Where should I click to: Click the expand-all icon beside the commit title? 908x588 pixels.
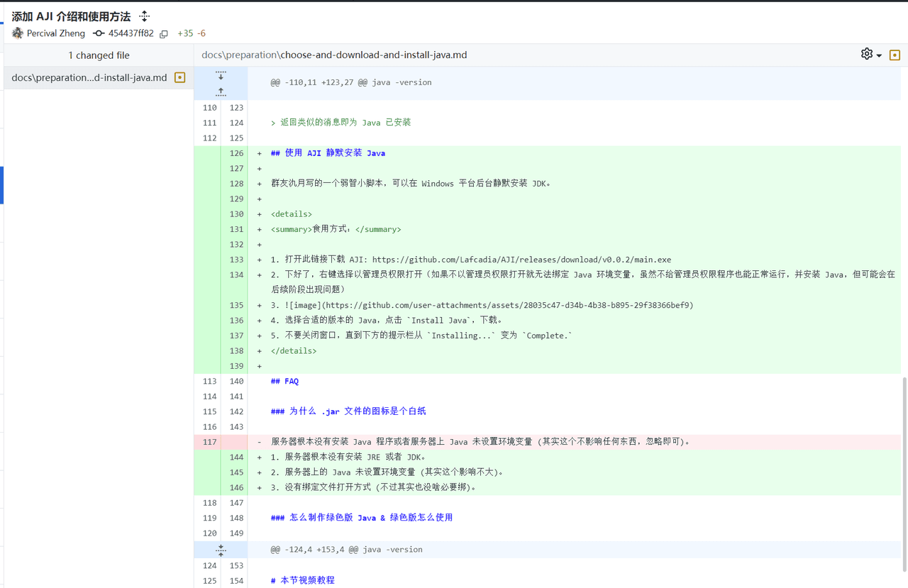(x=144, y=16)
